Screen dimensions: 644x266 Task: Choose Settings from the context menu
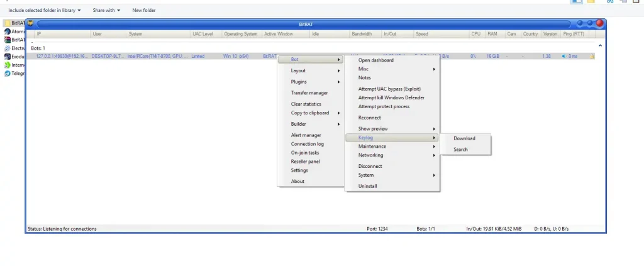[299, 170]
